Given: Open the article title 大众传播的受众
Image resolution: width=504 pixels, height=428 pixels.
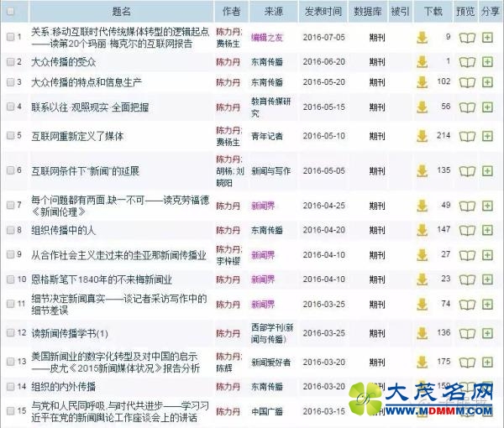Looking at the screenshot, I should tap(63, 62).
